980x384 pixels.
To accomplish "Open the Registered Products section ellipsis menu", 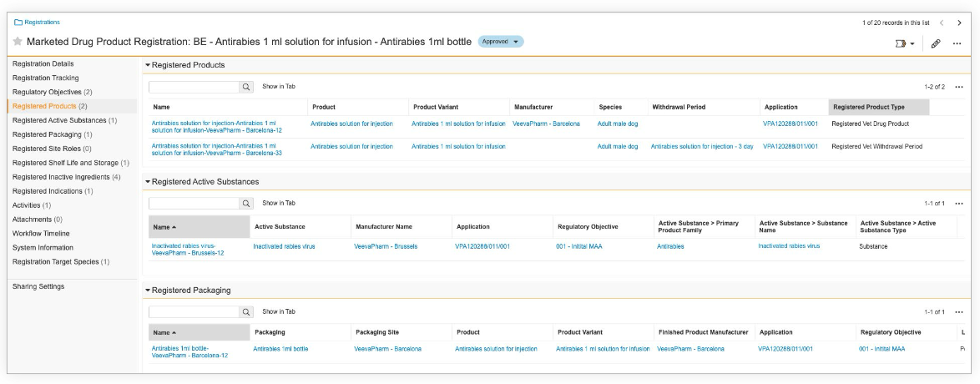I will tap(959, 87).
